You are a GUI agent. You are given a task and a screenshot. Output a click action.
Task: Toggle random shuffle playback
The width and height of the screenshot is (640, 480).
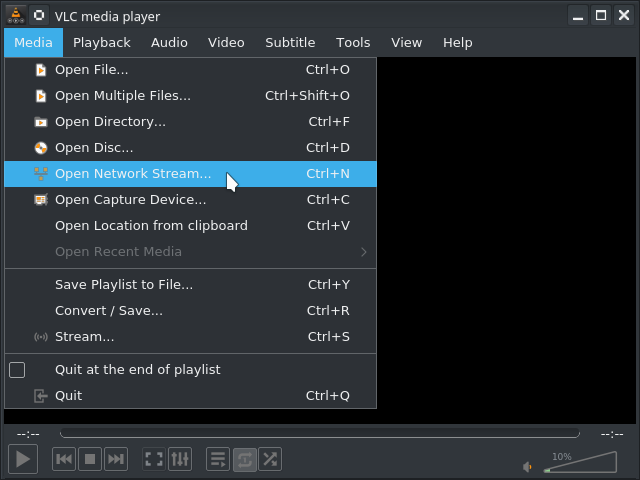(270, 459)
